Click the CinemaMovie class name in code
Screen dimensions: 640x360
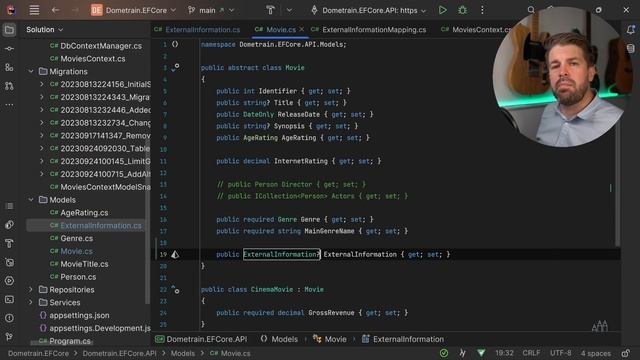click(272, 289)
